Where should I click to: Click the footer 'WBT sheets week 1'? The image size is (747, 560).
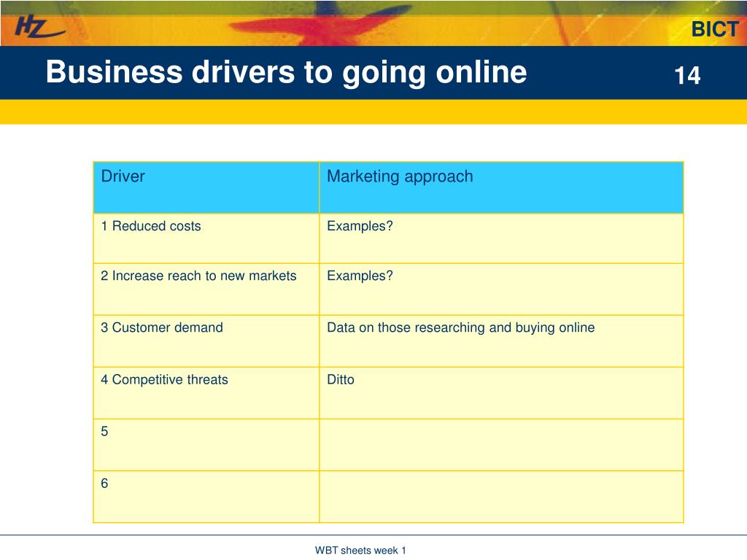360,551
